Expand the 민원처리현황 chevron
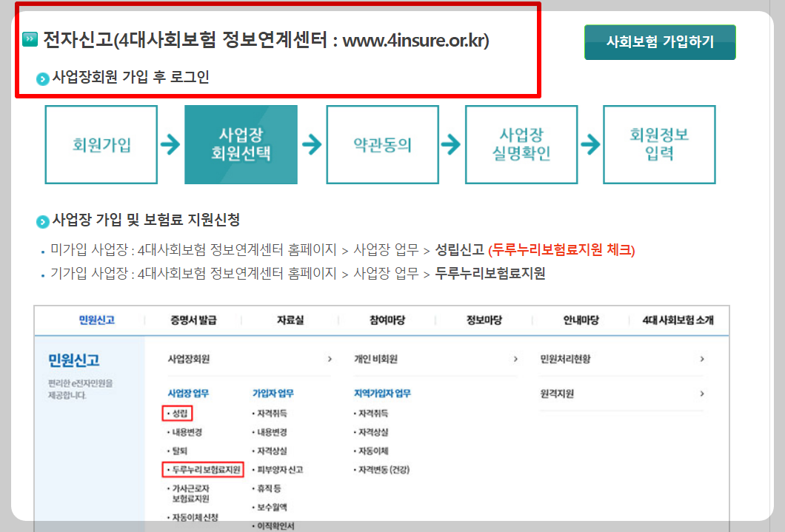 [x=702, y=357]
